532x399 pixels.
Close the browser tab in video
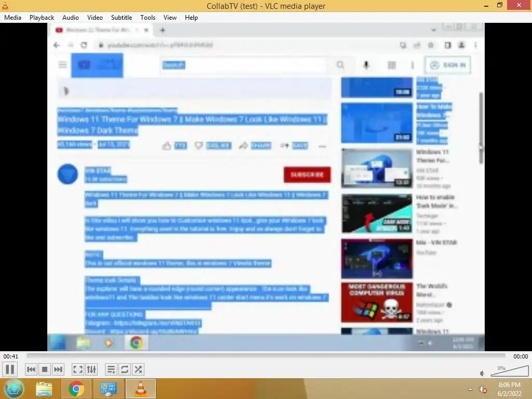pos(146,30)
